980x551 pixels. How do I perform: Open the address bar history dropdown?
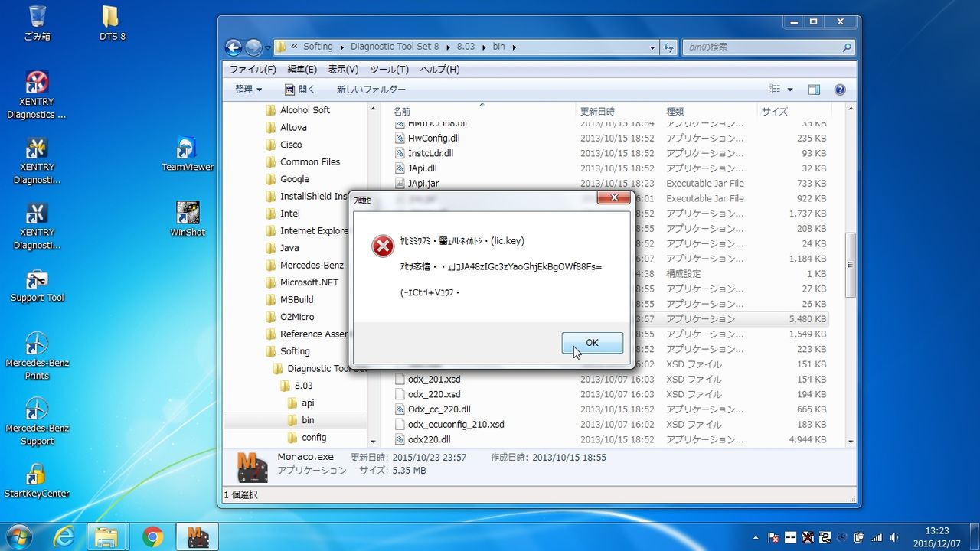click(x=652, y=47)
